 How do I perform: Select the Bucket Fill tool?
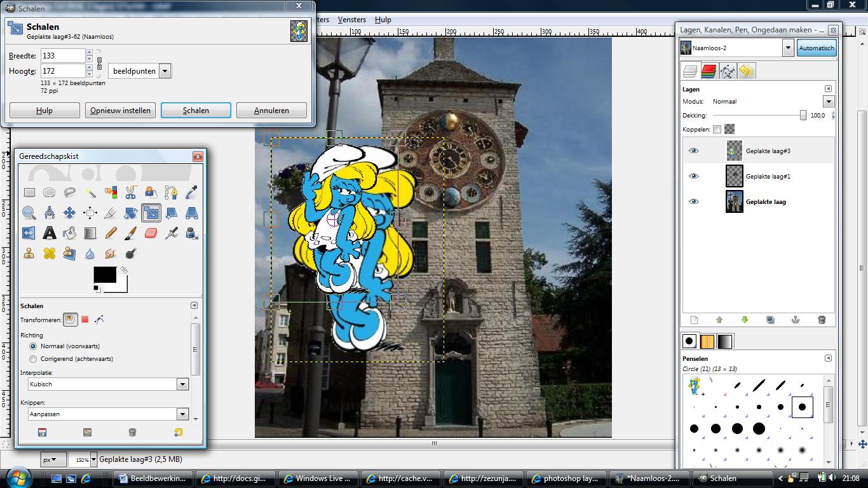(x=70, y=233)
